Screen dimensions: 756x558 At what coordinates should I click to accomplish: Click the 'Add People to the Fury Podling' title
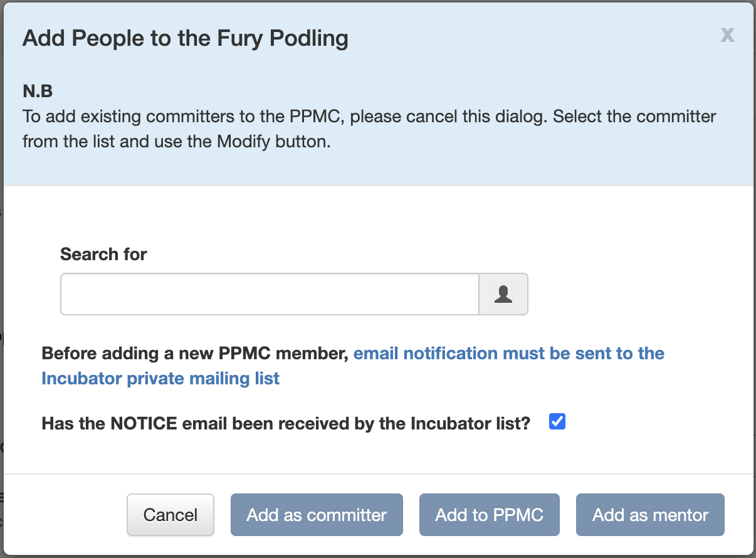(x=186, y=39)
